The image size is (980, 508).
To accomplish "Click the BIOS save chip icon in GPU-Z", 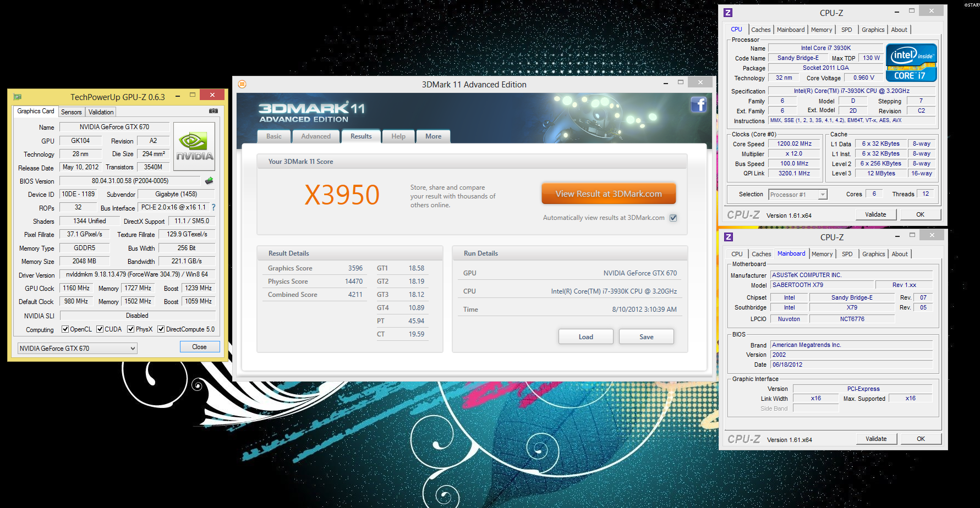I will click(209, 180).
